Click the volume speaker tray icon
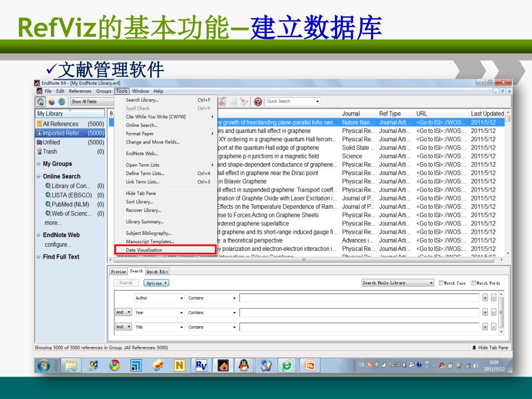Screen dimensions: 532x399 (x=476, y=366)
